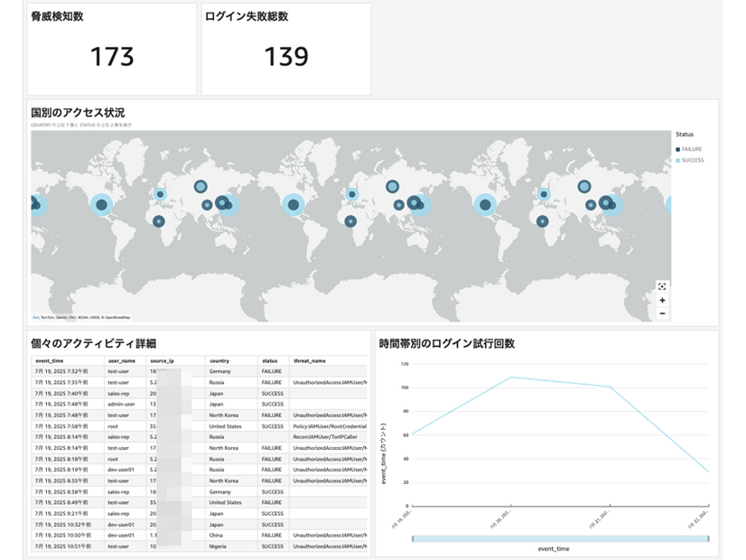Select the admin-user row in activity table
Viewport: 746px width, 560px height.
(122, 404)
